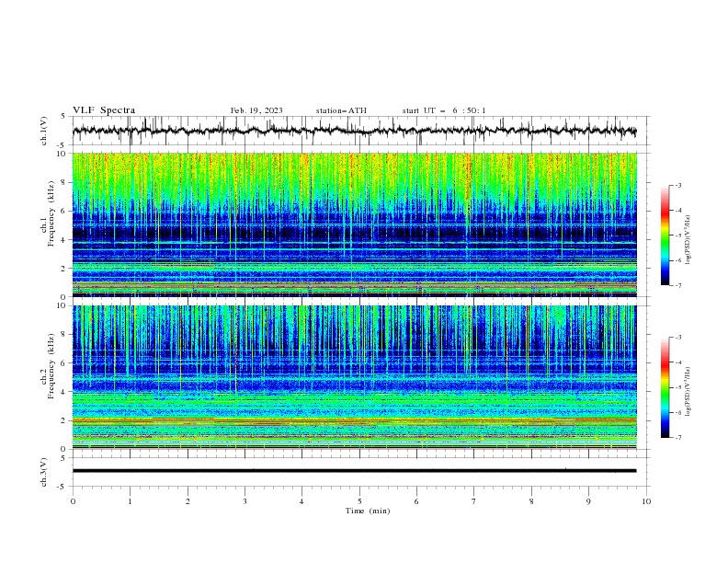Image resolution: width=728 pixels, height=563 pixels.
Task: Click the 'ch.1(V)' axis label
Action: tap(44, 131)
